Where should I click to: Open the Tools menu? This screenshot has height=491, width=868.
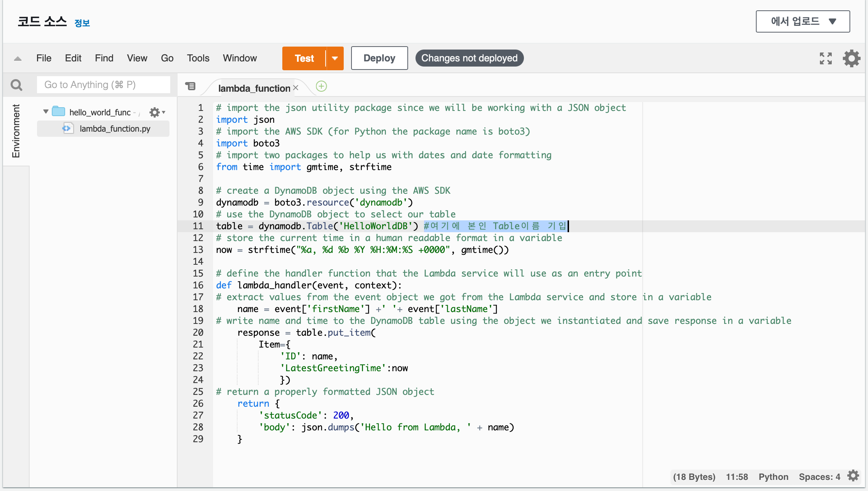click(198, 58)
